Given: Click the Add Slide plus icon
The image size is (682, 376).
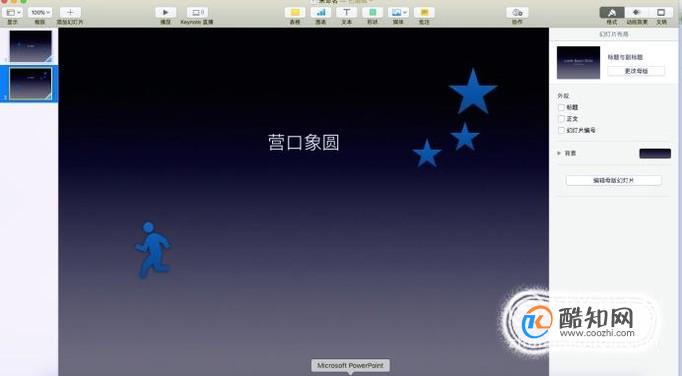Looking at the screenshot, I should tap(70, 13).
